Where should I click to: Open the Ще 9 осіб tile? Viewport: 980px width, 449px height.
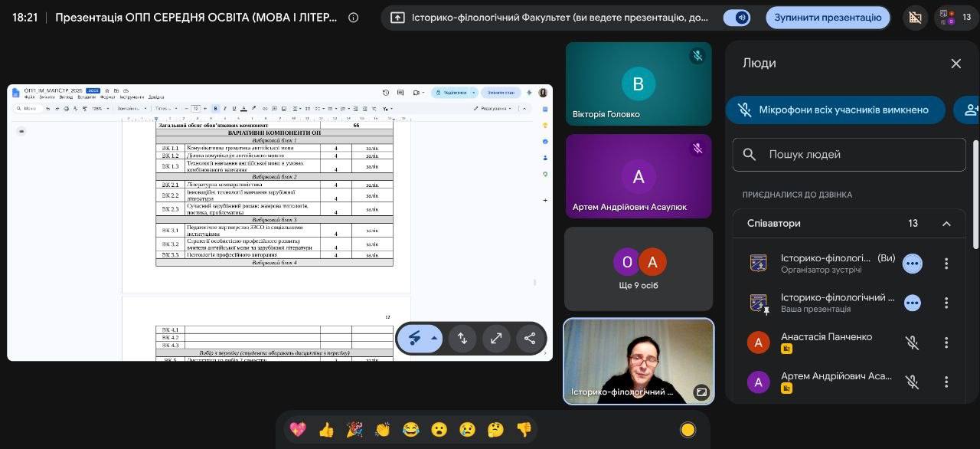click(x=639, y=269)
